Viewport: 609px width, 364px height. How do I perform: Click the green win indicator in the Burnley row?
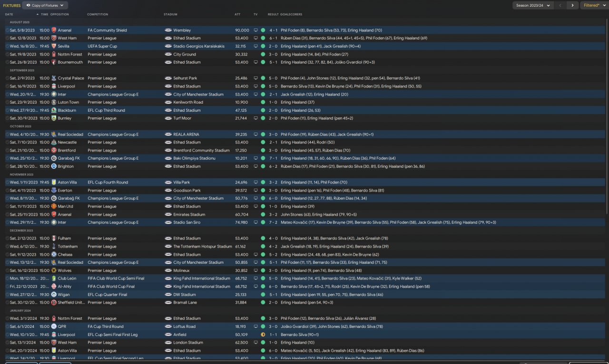[x=263, y=118]
